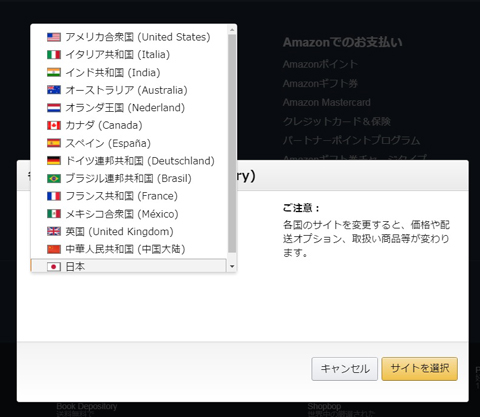Image resolution: width=480 pixels, height=417 pixels.
Task: Pick メキシコ合衆国 (México) text
Action: [122, 214]
